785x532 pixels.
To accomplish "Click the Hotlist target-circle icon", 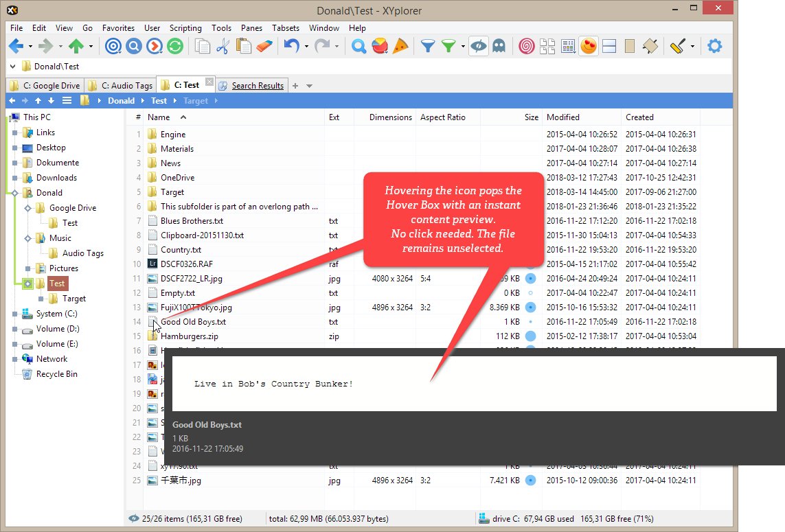I will point(113,46).
